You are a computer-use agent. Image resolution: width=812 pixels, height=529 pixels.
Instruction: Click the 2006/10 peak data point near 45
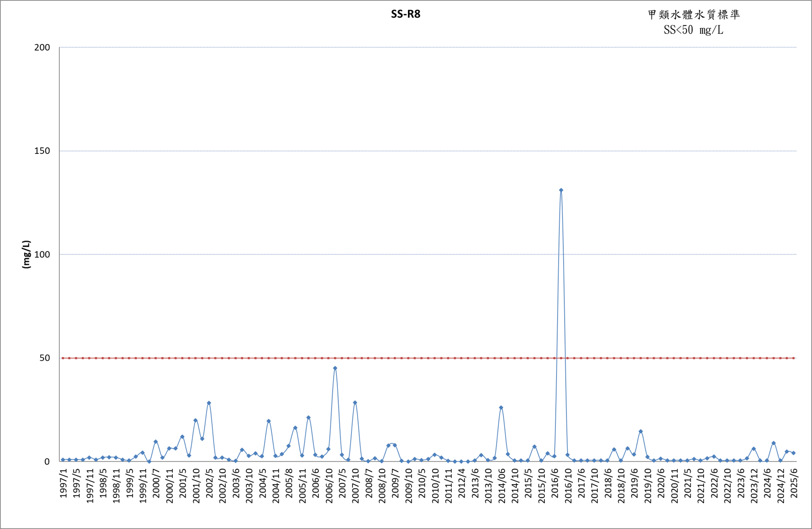point(335,368)
